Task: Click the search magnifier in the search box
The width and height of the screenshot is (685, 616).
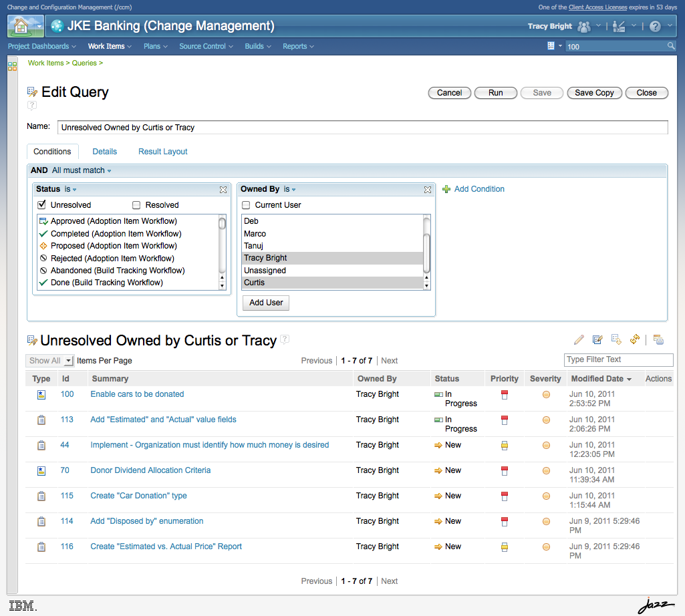Action: point(670,46)
